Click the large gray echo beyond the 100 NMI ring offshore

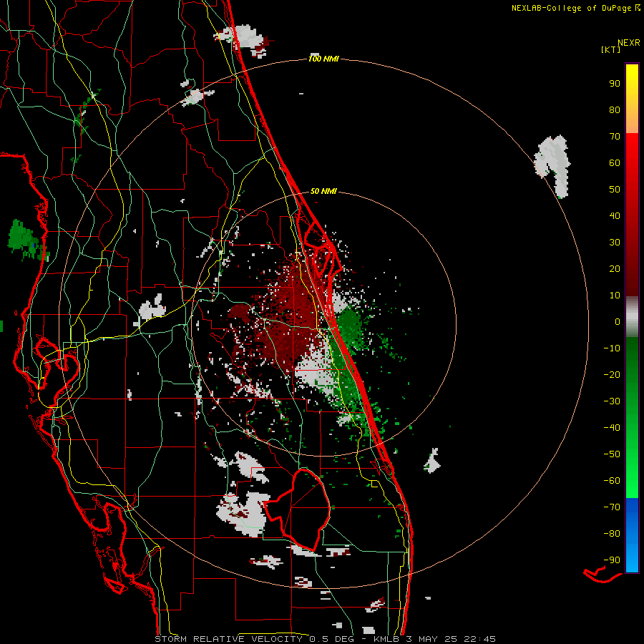point(553,166)
